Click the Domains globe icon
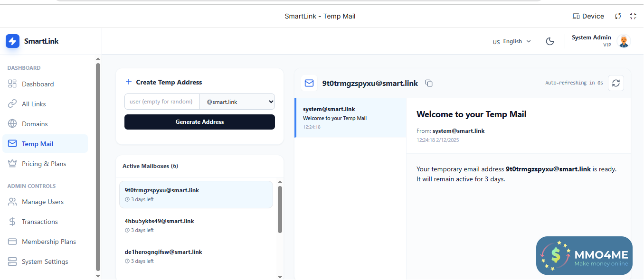The height and width of the screenshot is (280, 644). [12, 124]
